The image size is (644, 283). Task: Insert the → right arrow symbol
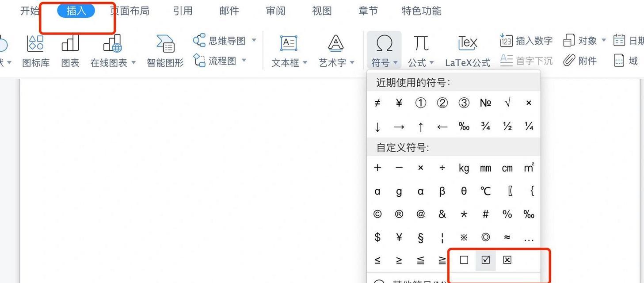tap(399, 127)
